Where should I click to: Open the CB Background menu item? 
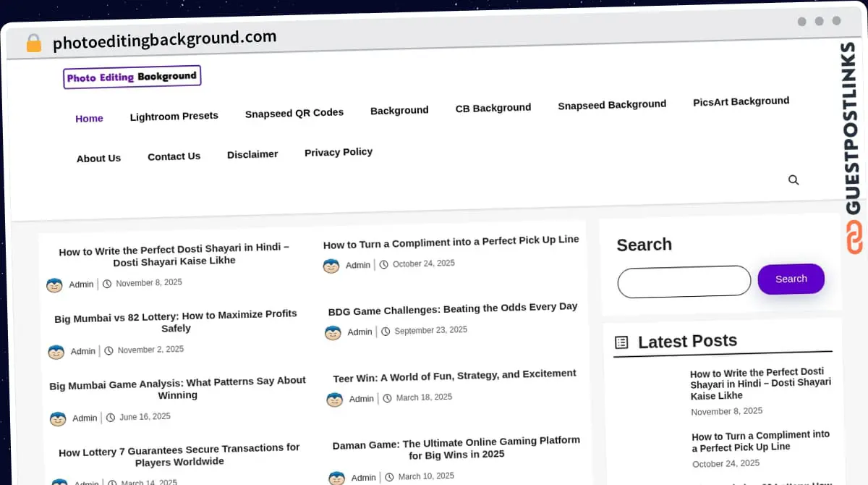pos(493,108)
